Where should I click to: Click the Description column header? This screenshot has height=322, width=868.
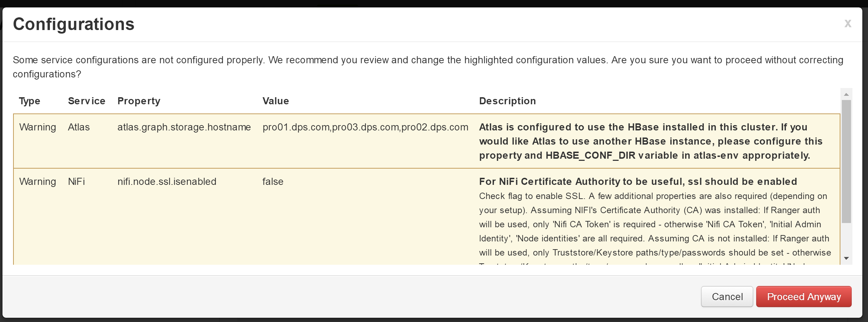[507, 101]
